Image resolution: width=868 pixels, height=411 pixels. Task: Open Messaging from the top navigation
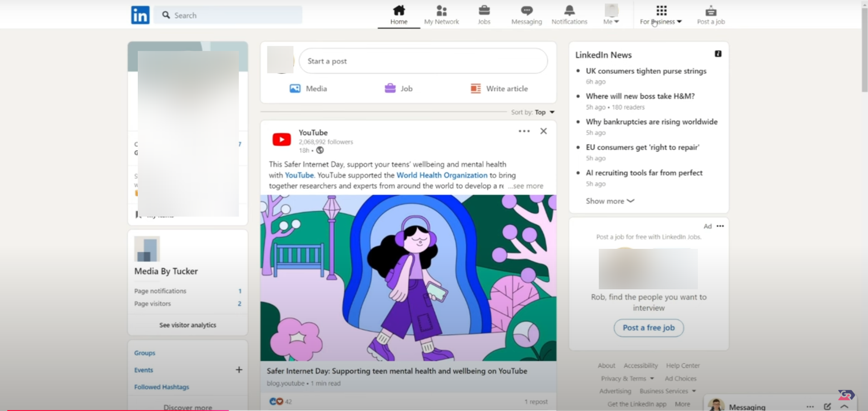coord(527,15)
